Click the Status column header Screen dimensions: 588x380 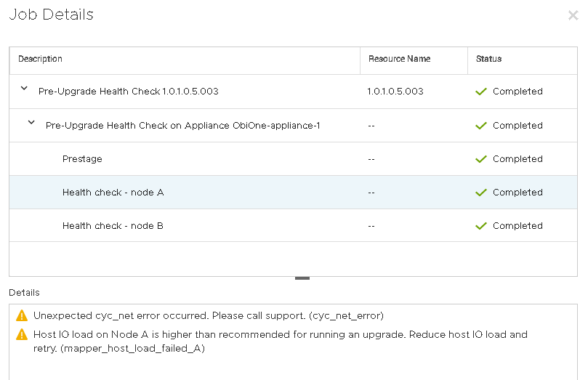488,59
